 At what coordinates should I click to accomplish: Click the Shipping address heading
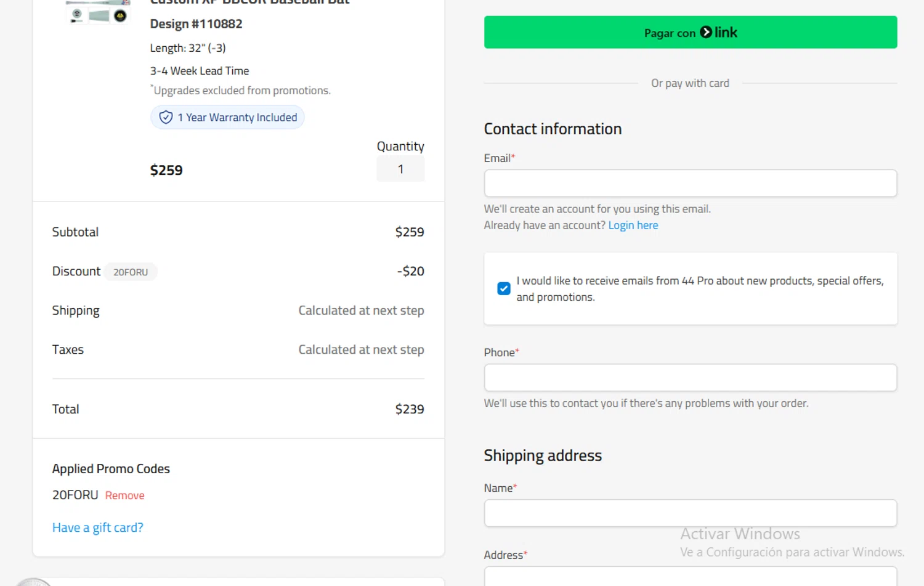click(x=543, y=455)
